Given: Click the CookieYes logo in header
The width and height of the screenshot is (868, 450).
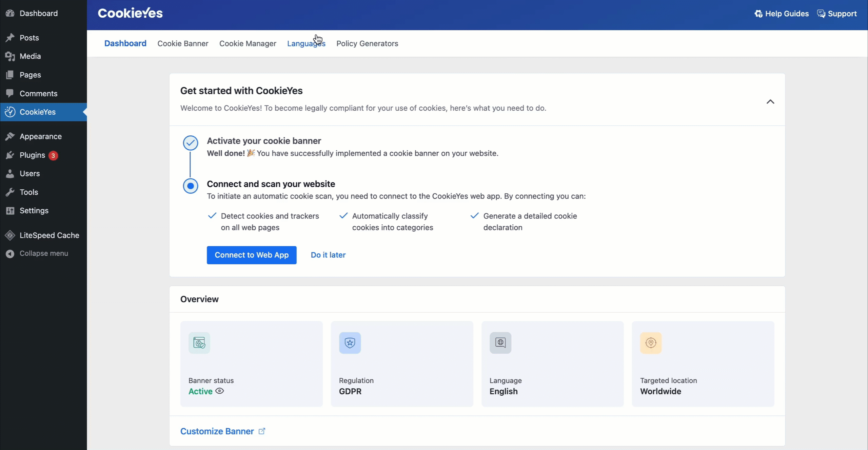Looking at the screenshot, I should (x=130, y=13).
